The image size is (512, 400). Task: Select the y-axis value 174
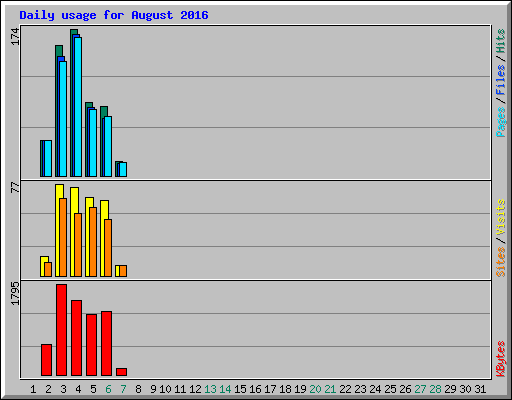(15, 37)
